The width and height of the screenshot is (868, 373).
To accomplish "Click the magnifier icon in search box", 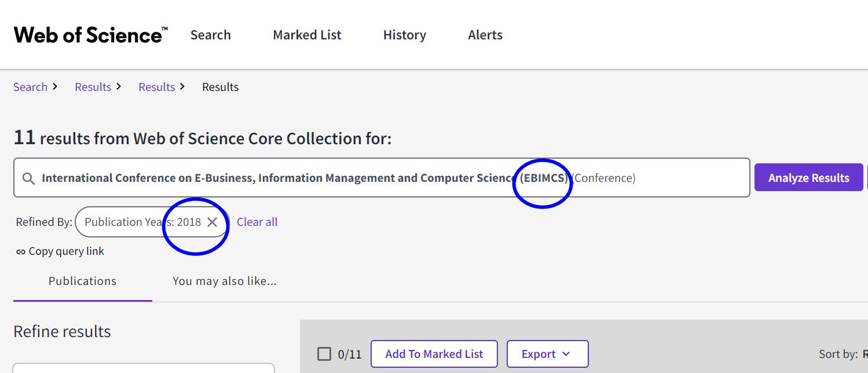I will [x=28, y=178].
